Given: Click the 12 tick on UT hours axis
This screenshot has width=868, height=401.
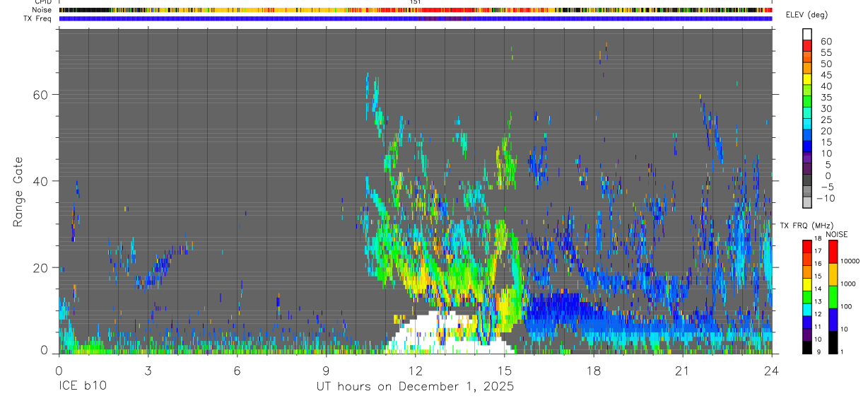Looking at the screenshot, I should [x=415, y=371].
